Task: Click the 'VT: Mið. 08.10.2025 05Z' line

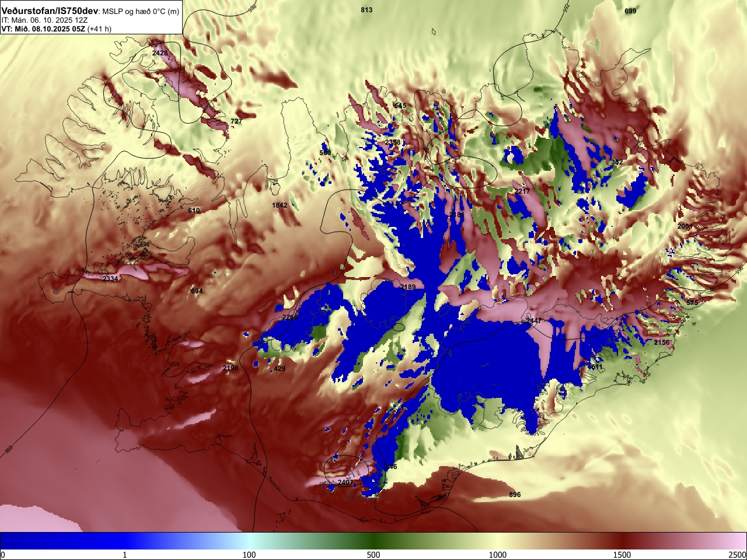Action: pos(43,29)
